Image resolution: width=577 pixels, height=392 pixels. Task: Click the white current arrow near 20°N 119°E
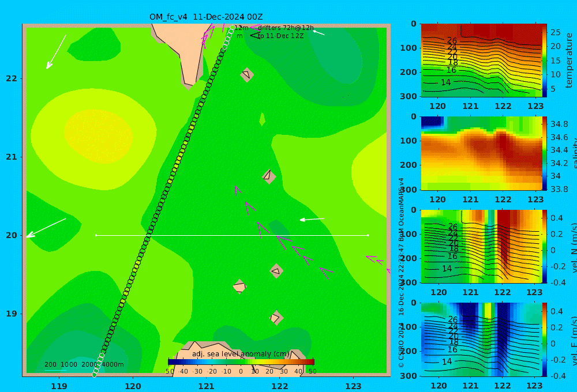46,228
